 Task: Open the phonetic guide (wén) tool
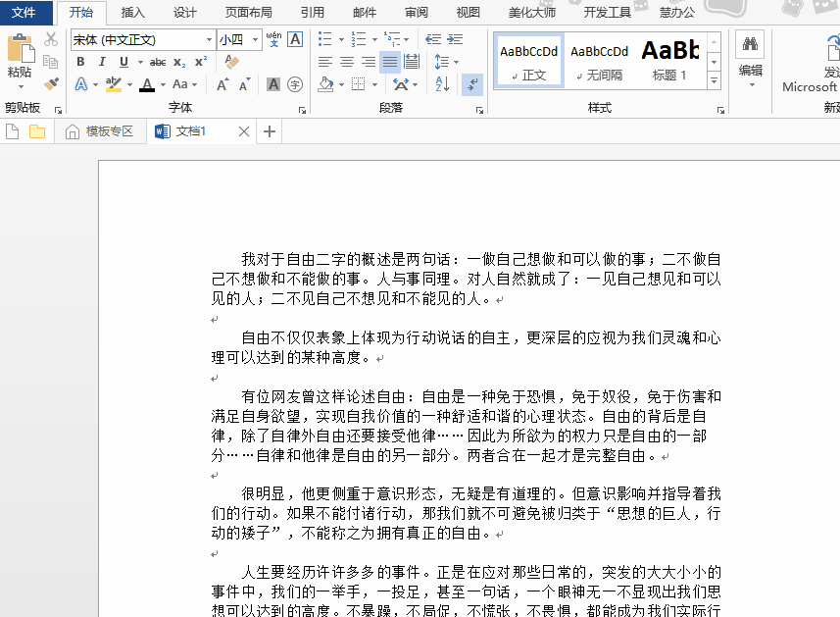point(273,39)
